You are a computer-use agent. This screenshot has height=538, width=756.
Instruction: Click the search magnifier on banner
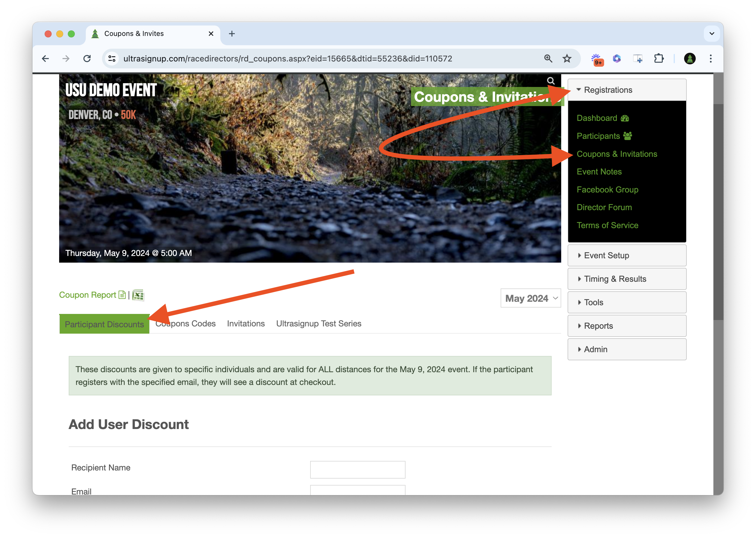pyautogui.click(x=550, y=81)
